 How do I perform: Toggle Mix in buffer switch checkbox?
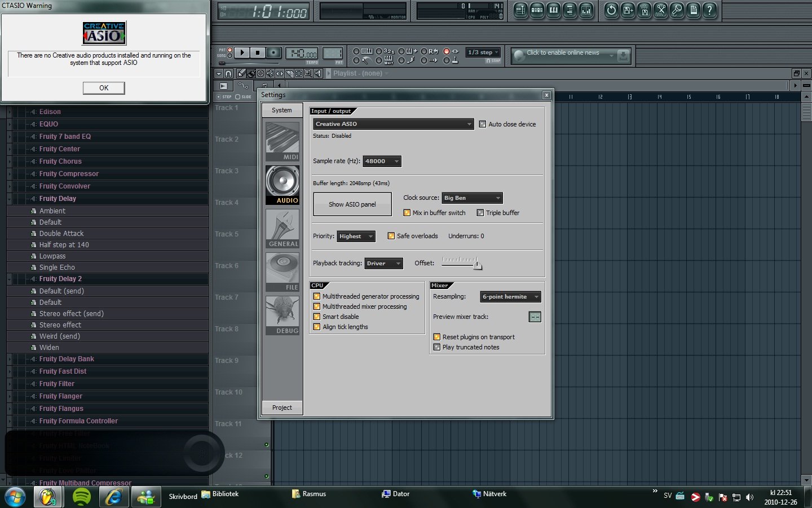coord(407,213)
